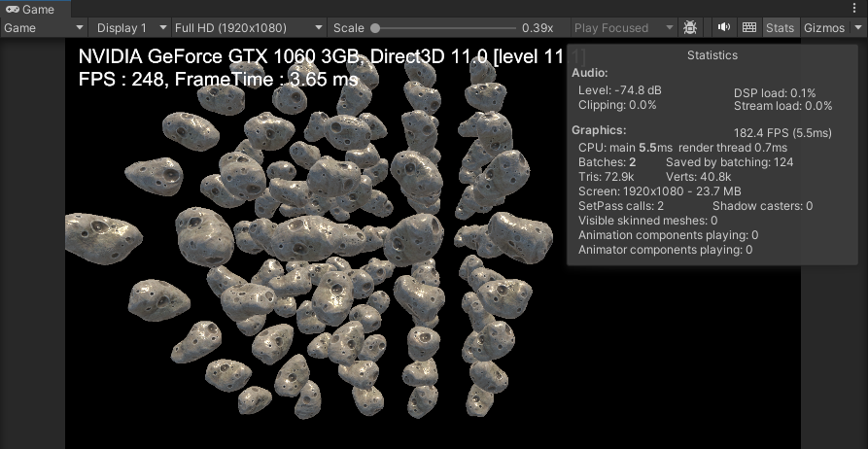The image size is (868, 449).
Task: Click the Statistics panel title
Action: pyautogui.click(x=712, y=55)
